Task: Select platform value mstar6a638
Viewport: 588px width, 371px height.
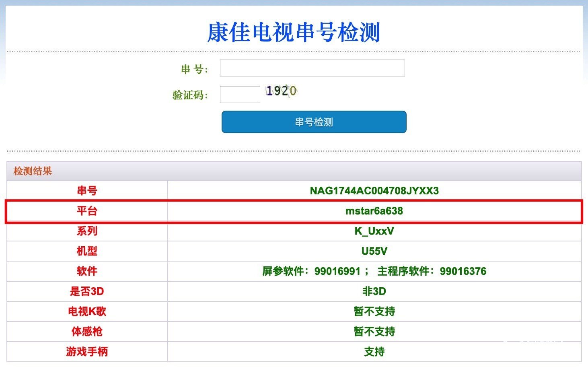Action: pos(374,211)
